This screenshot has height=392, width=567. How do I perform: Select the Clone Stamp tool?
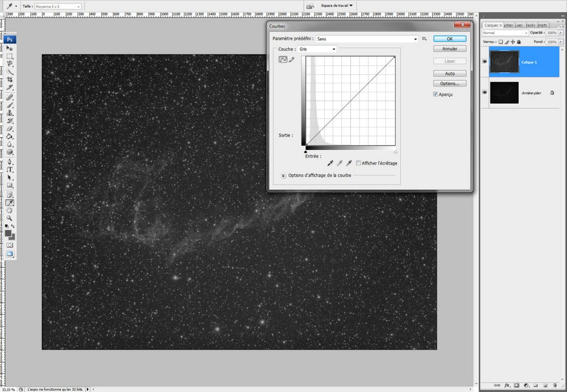10,113
